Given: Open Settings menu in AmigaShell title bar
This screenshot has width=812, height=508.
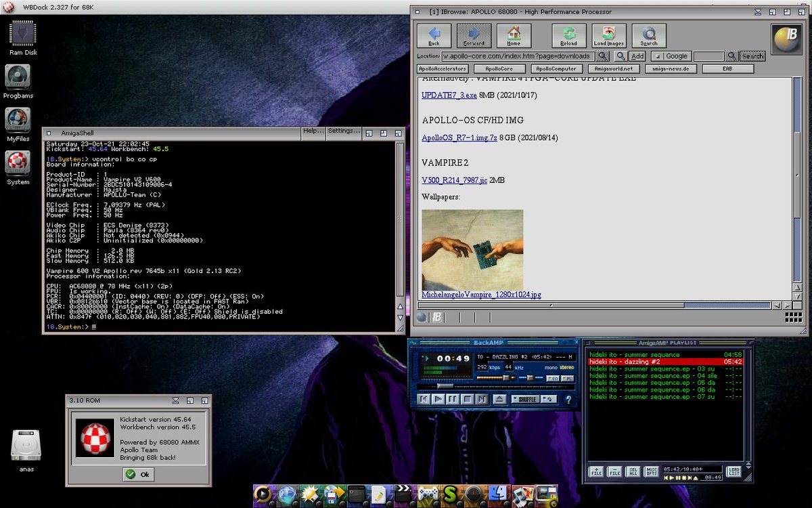Looking at the screenshot, I should point(344,131).
